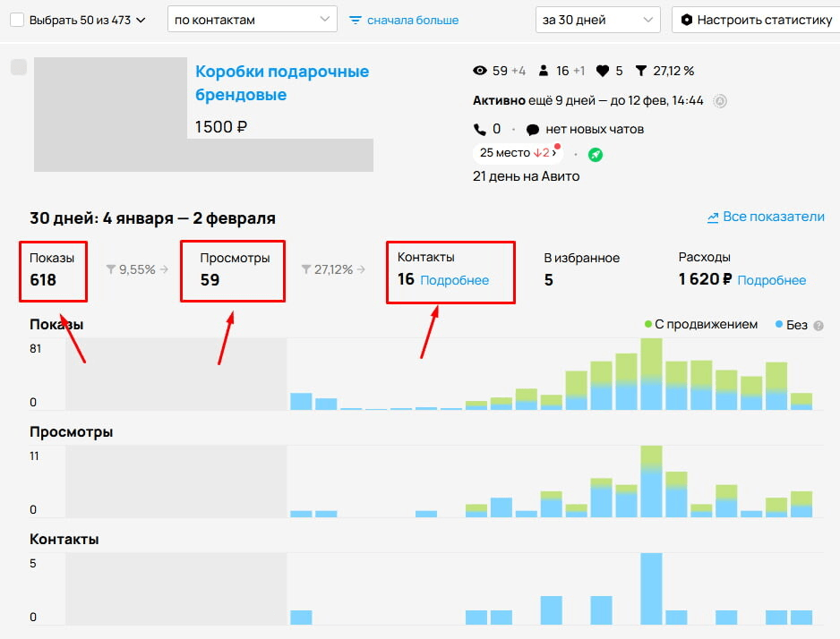Click the heart favorites icon beside 5
This screenshot has height=639, width=840.
click(x=603, y=72)
